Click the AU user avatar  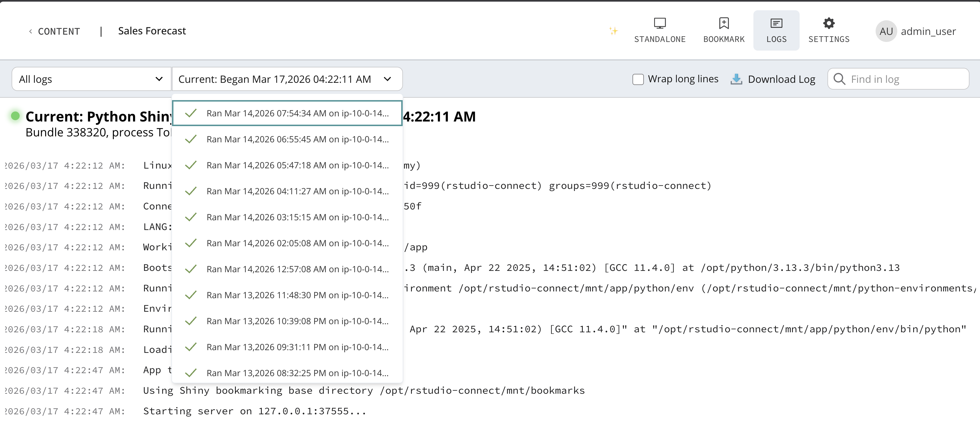coord(886,31)
